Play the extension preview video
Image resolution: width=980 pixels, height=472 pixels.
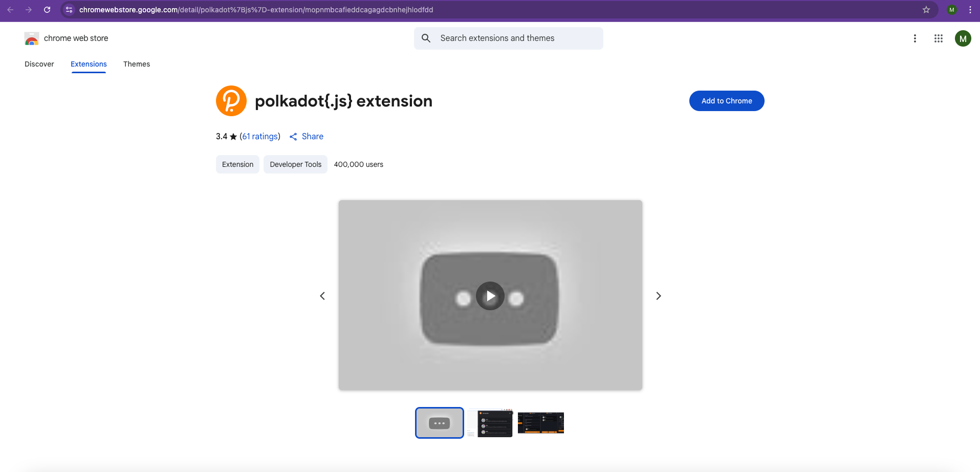click(490, 296)
